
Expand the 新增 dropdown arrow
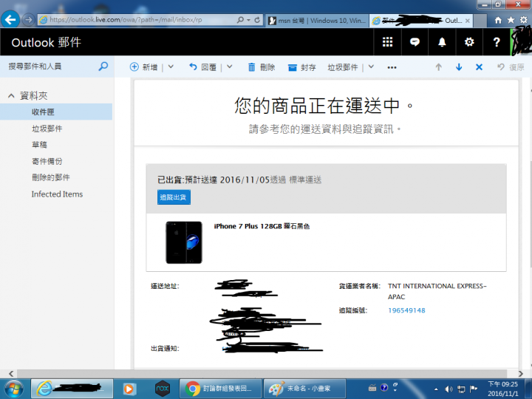(x=171, y=66)
